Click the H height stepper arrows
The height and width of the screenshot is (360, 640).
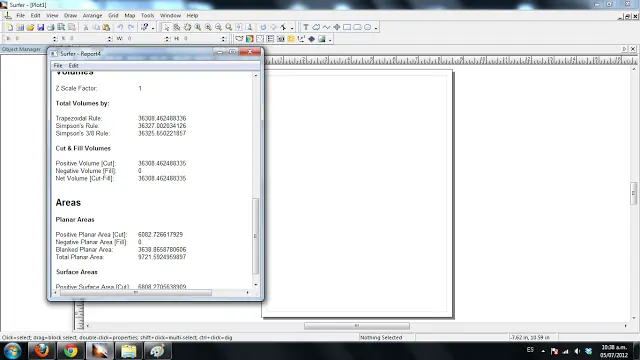(x=224, y=39)
